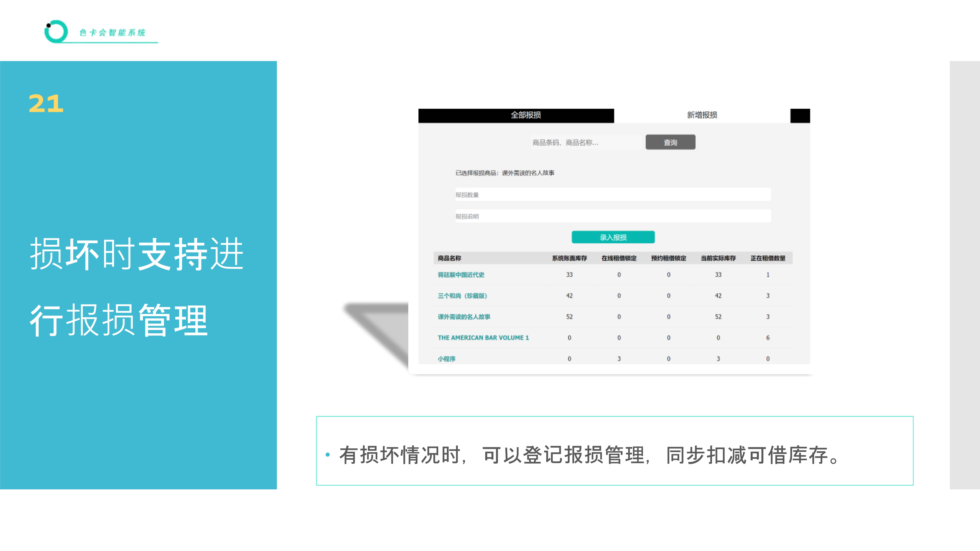Select 在线租借锁定 value 3 for 小程序
Screen dimensions: 980x551
click(619, 359)
